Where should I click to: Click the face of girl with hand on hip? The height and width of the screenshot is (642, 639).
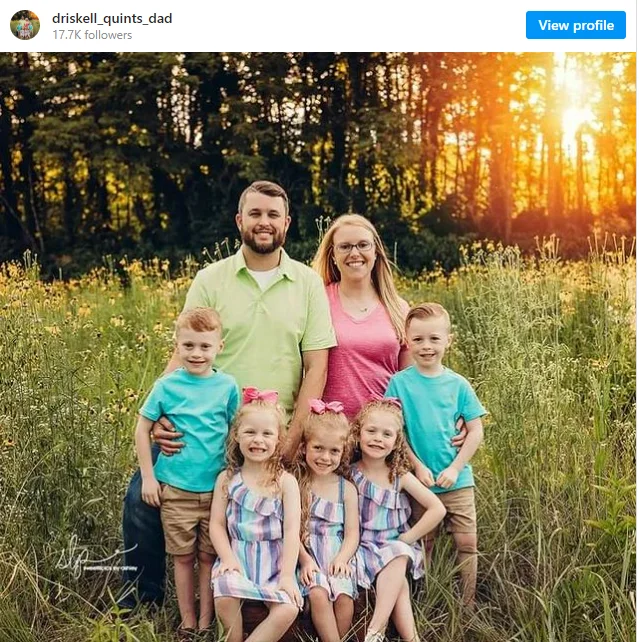pos(378,438)
